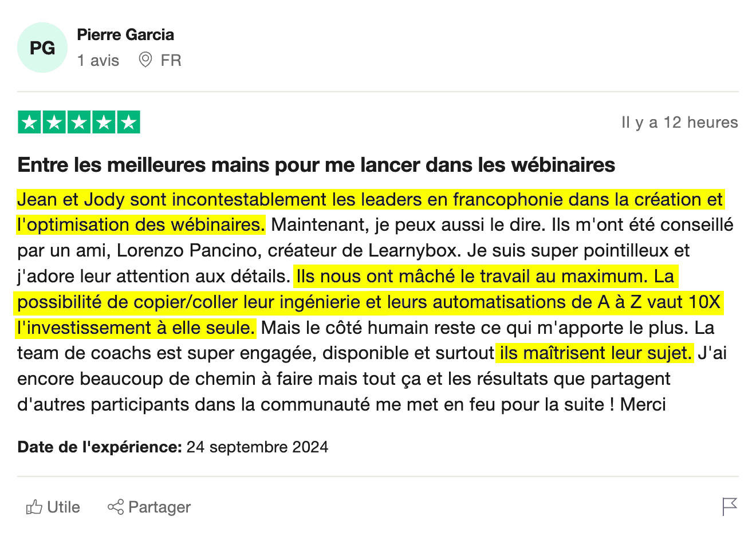The height and width of the screenshot is (536, 756).
Task: Click the "Date de l'expérience" line
Action: click(172, 447)
